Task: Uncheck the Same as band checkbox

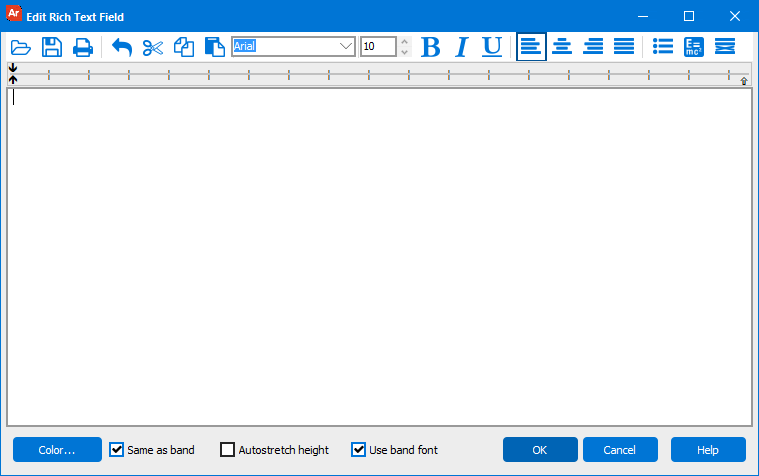Action: (116, 450)
